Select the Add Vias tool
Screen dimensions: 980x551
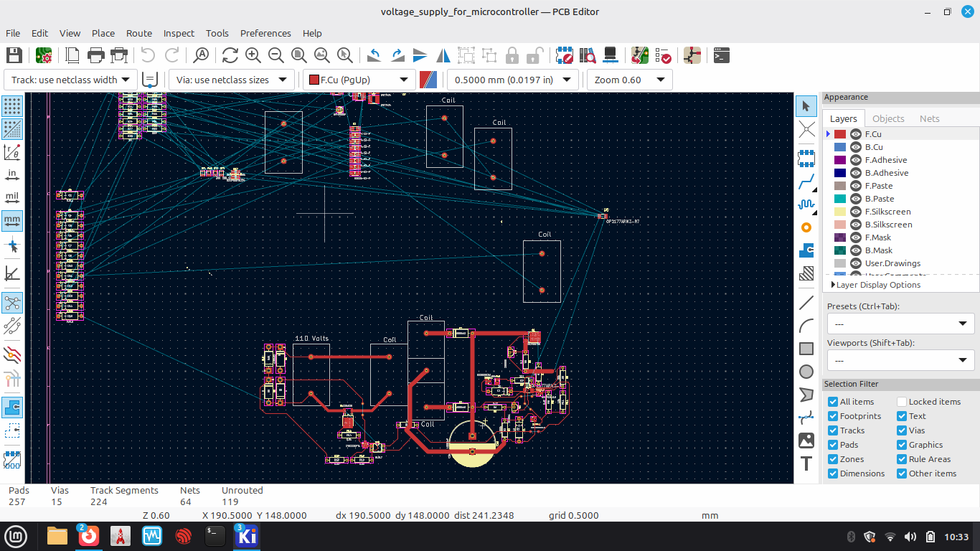[x=806, y=227]
